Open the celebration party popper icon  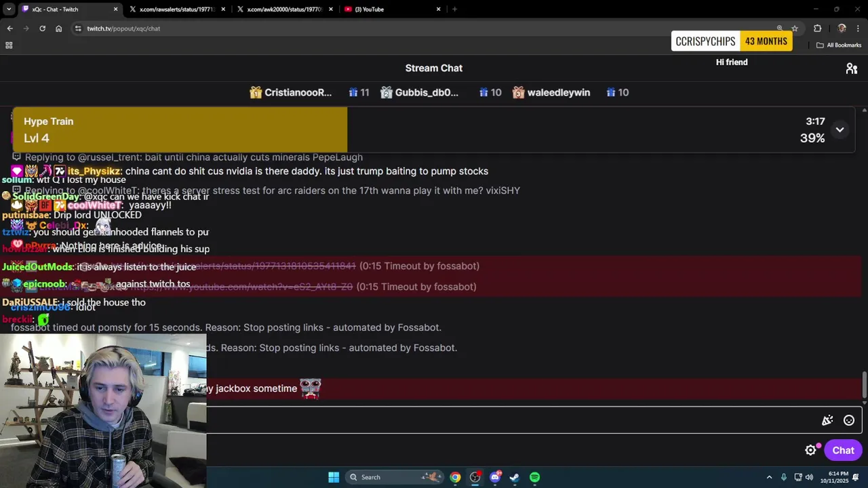(x=827, y=420)
